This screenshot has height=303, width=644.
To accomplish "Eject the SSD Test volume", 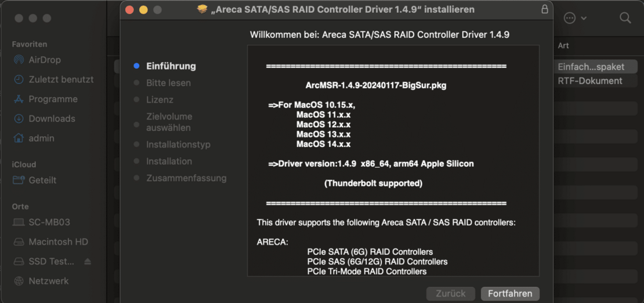I will pos(88,262).
